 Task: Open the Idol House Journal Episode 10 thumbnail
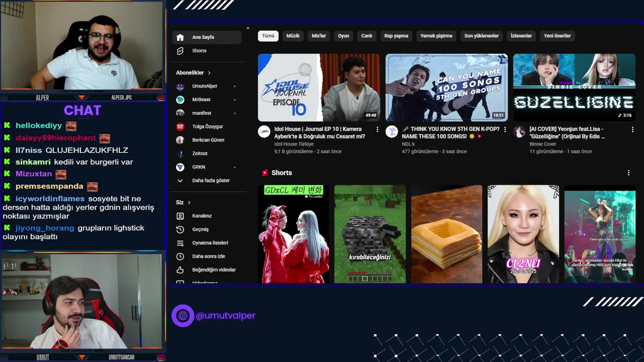(319, 87)
